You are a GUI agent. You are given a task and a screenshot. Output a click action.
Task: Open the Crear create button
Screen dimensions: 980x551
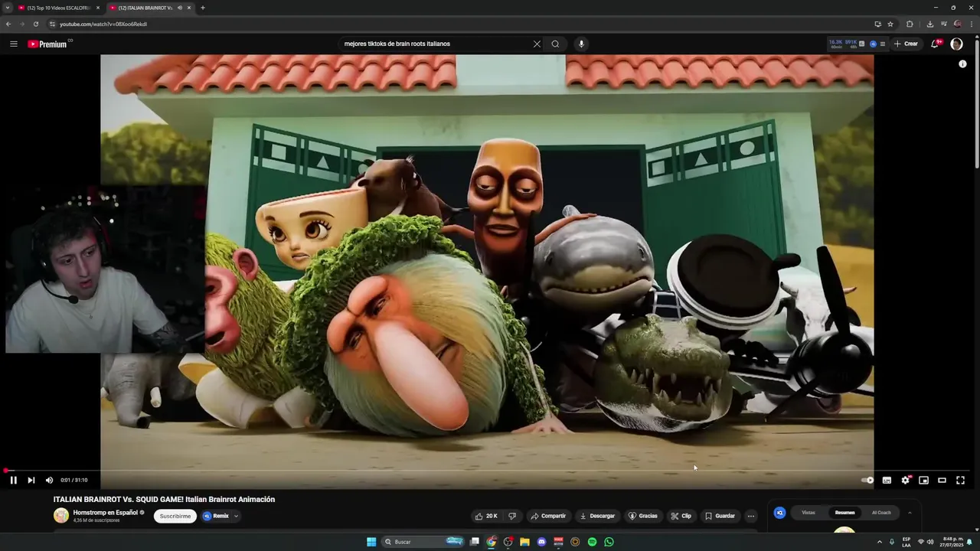click(906, 44)
